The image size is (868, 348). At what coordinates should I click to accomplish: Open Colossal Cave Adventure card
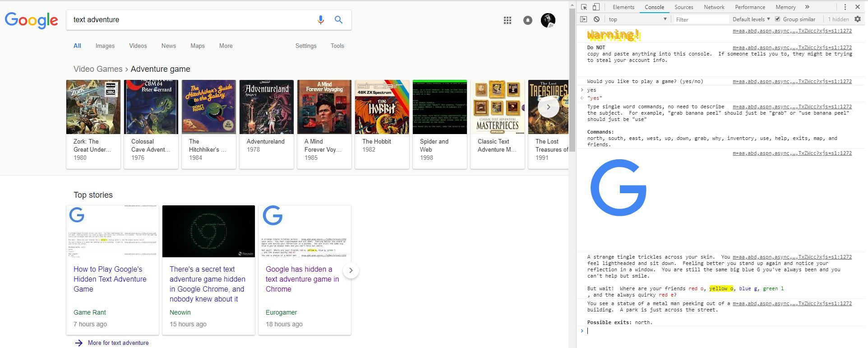(151, 124)
